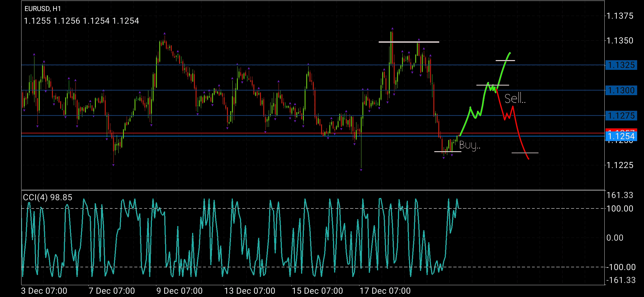Image resolution: width=644 pixels, height=297 pixels.
Task: Click the 9 Dec 07:00 time label
Action: point(179,291)
